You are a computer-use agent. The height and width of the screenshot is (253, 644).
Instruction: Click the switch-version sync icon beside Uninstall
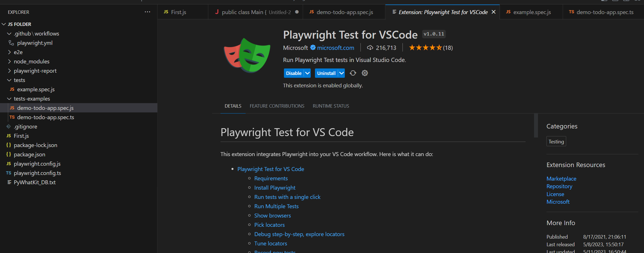point(353,73)
